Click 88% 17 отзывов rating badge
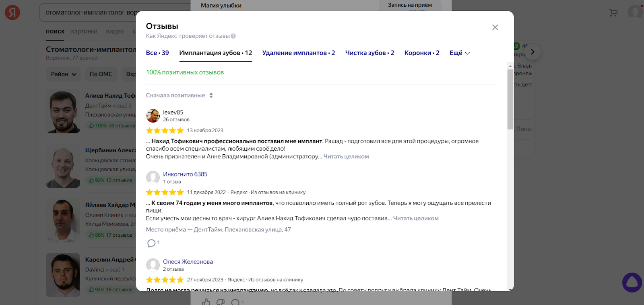Viewport: 644px width, 305px height. (111, 235)
